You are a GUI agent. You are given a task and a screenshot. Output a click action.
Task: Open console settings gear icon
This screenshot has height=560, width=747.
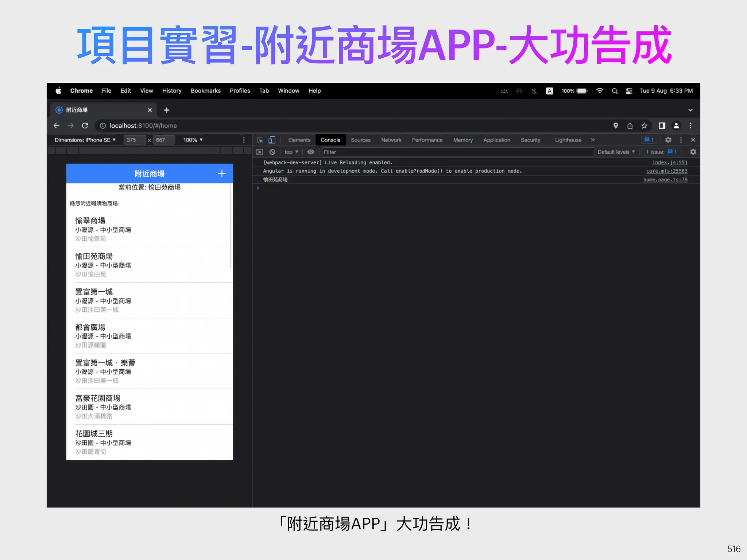693,152
